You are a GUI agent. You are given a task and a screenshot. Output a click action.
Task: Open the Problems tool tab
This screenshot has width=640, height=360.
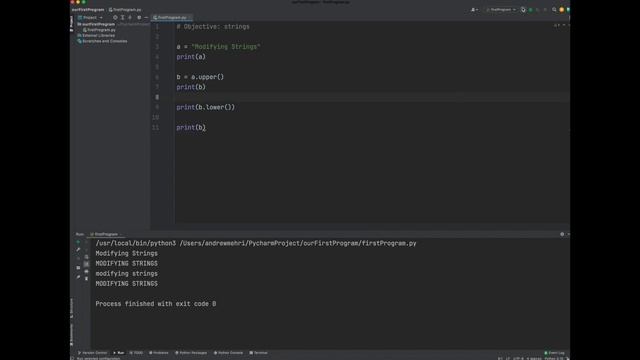(x=159, y=353)
